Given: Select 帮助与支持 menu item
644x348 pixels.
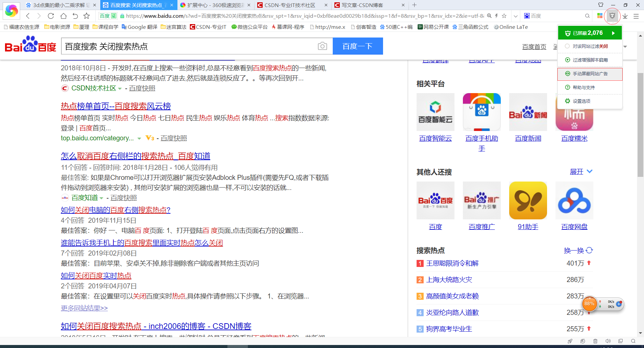Looking at the screenshot, I should (x=590, y=87).
